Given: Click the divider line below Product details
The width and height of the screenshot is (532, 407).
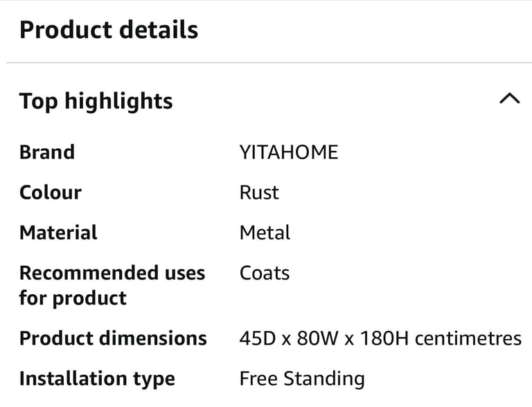Looking at the screenshot, I should 269,63.
